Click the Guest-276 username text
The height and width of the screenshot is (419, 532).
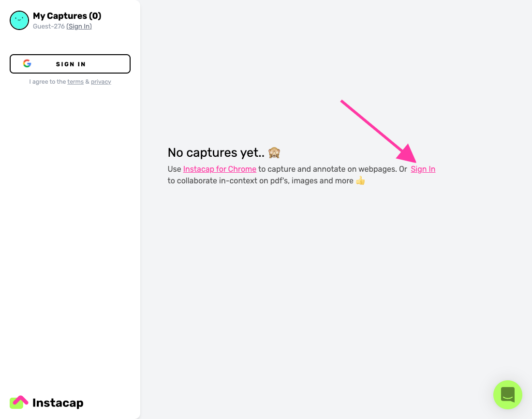[x=48, y=27]
